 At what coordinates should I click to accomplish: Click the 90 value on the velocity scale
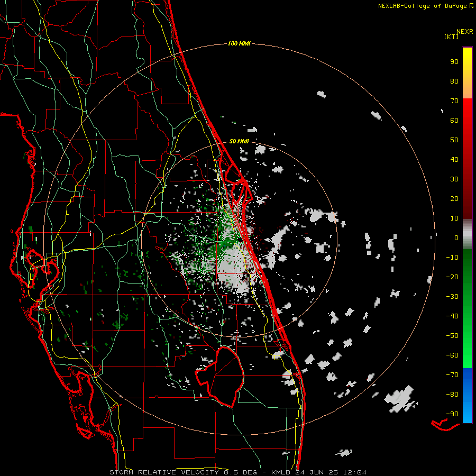(x=454, y=62)
